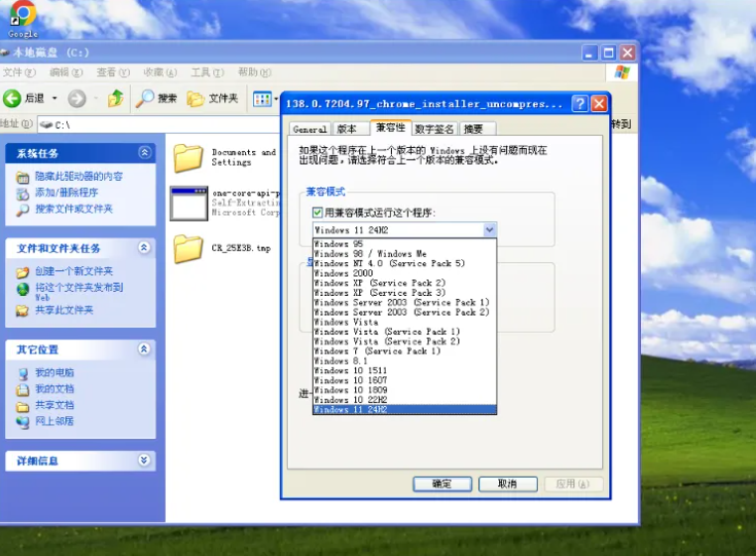Click the My Network Places icon
The image size is (756, 556).
(23, 422)
